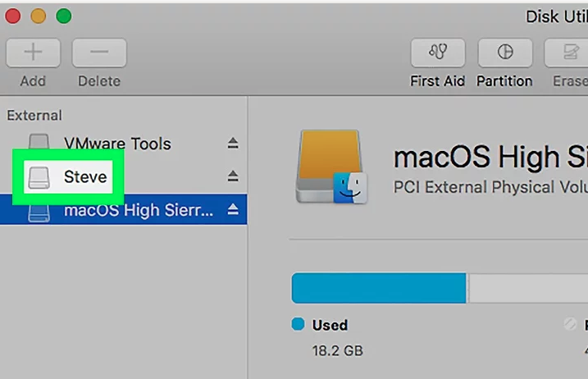Click the Delete volume minus button
Image resolution: width=588 pixels, height=379 pixels.
[99, 53]
